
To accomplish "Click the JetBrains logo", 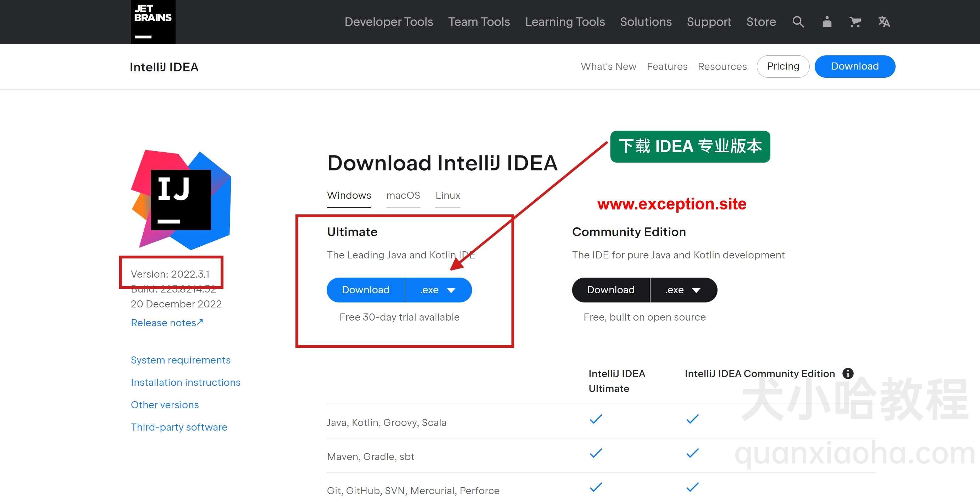I will click(x=153, y=22).
